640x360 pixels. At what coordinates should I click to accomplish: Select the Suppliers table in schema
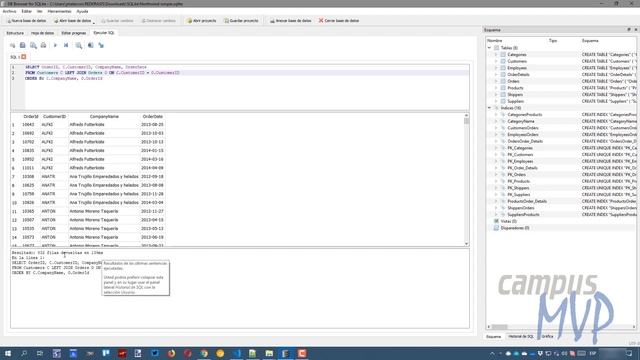point(516,101)
